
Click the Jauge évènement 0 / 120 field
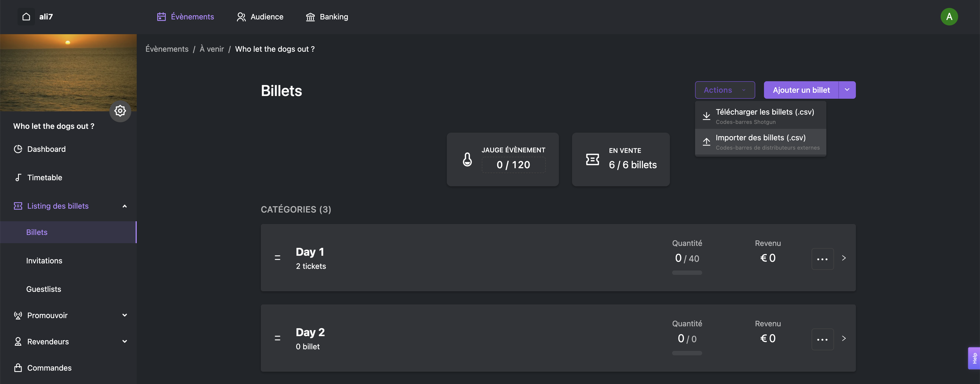point(513,165)
